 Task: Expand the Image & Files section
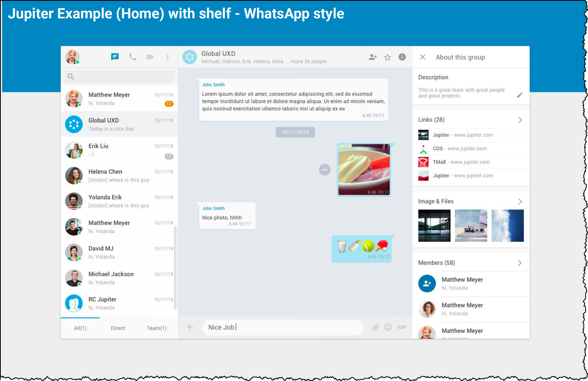[x=520, y=202]
